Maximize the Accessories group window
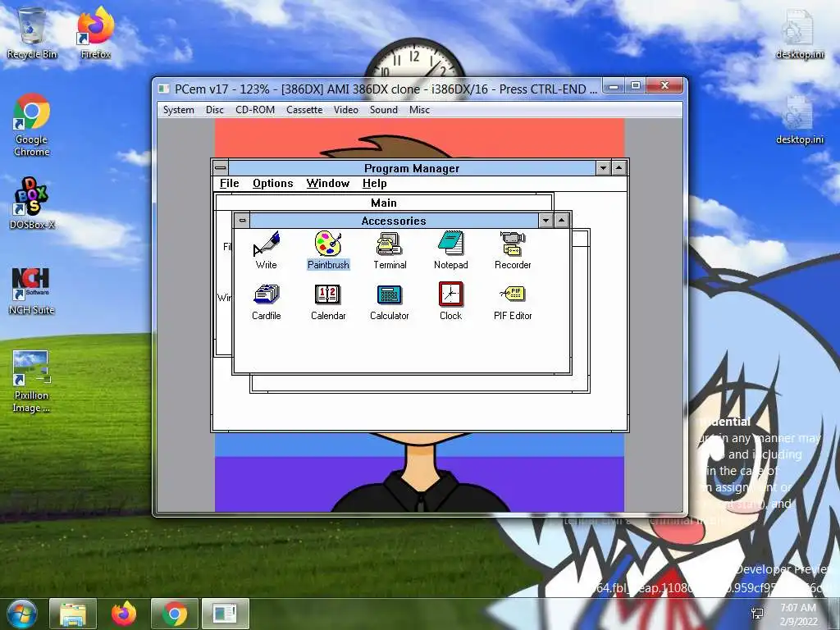The height and width of the screenshot is (630, 840). click(561, 220)
